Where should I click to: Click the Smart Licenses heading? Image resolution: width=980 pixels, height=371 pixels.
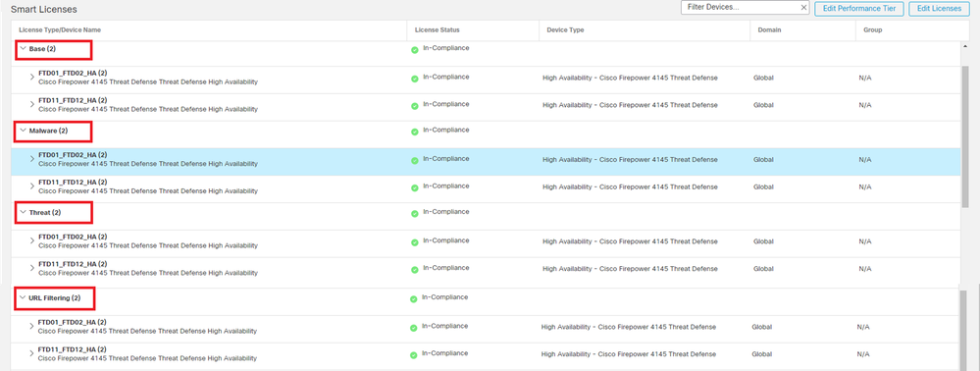point(44,10)
